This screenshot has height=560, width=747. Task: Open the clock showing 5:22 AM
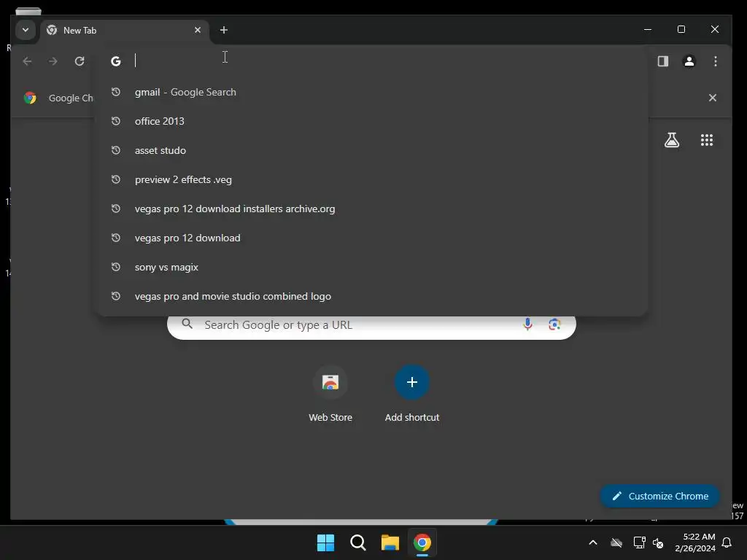pos(695,542)
